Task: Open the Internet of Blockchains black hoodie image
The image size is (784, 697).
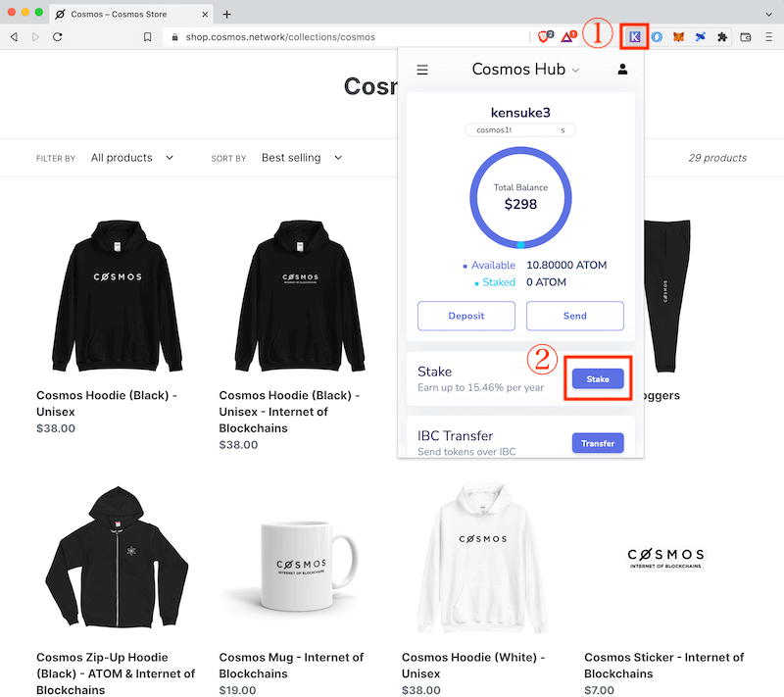Action: click(x=300, y=295)
